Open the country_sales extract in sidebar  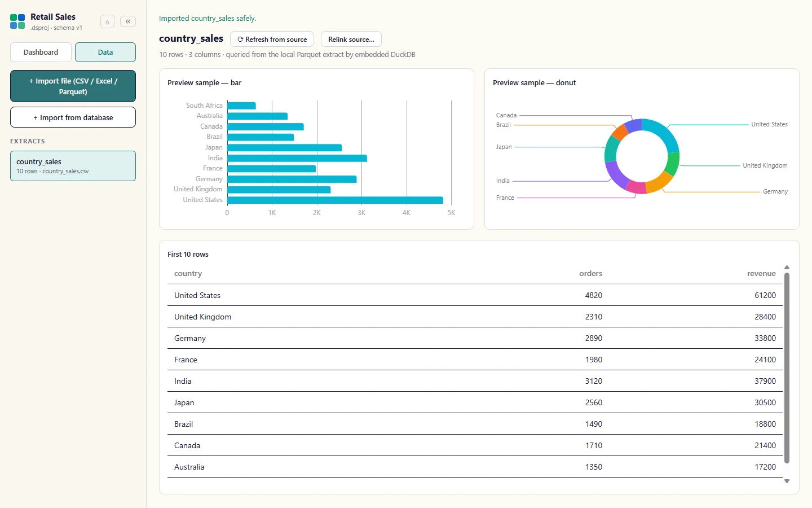73,166
